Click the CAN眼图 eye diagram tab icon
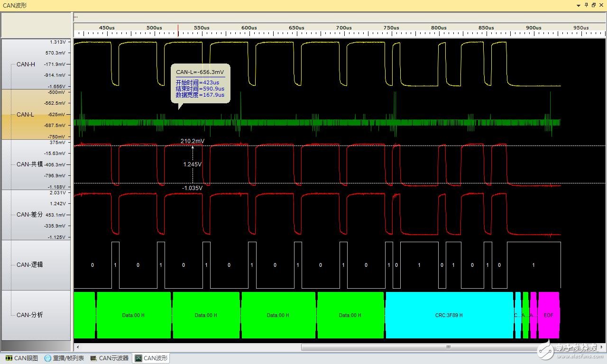This screenshot has width=607, height=364. click(x=9, y=358)
